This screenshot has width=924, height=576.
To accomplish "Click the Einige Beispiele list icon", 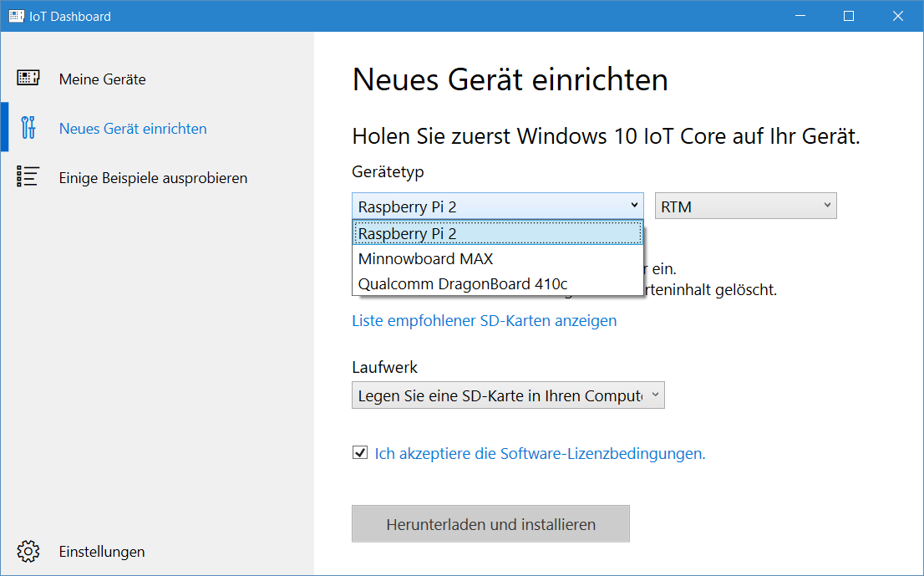I will pyautogui.click(x=28, y=176).
